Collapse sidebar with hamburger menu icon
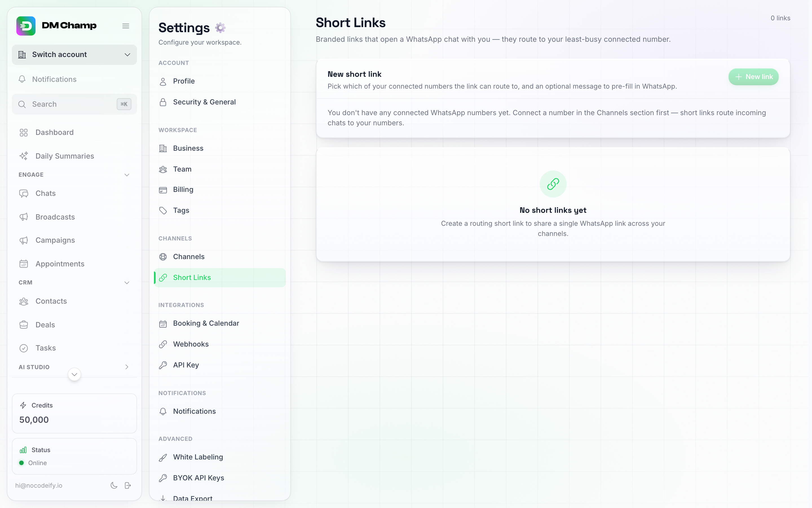Image resolution: width=812 pixels, height=508 pixels. pyautogui.click(x=126, y=26)
